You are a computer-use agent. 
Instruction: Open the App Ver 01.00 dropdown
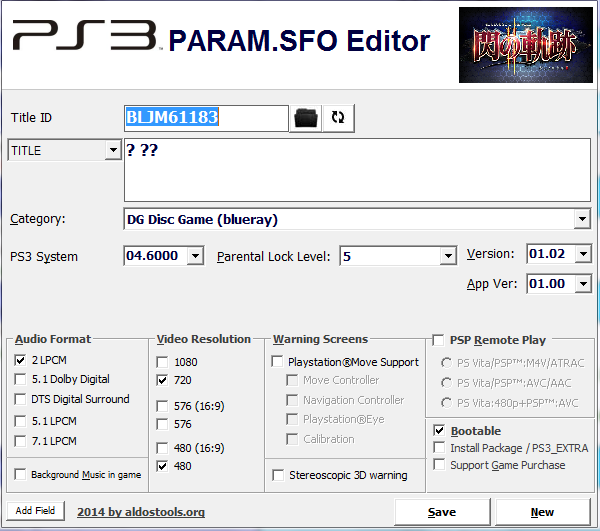583,284
